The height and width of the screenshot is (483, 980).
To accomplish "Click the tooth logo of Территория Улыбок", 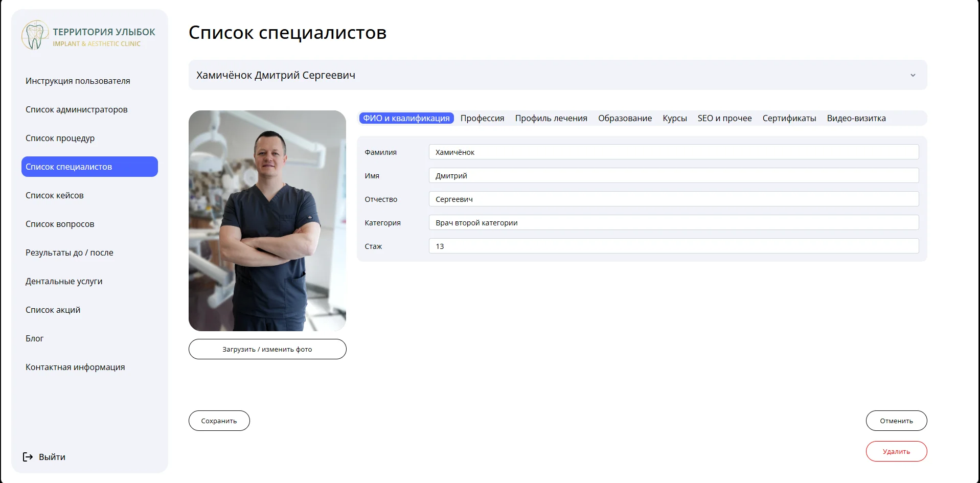I will tap(35, 35).
